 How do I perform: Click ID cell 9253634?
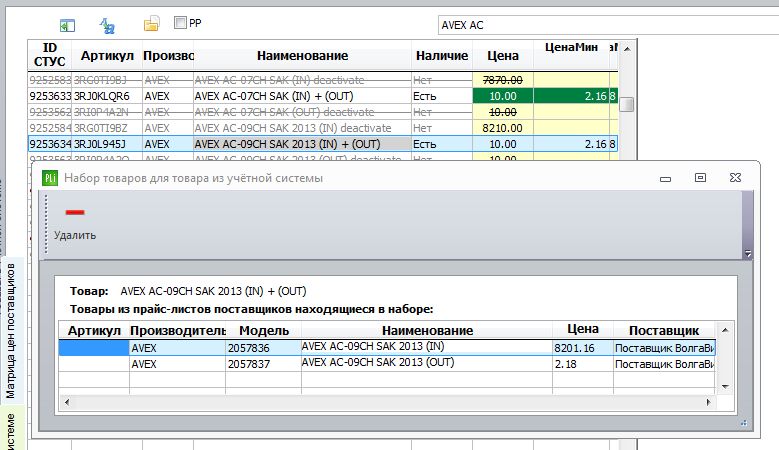(50, 144)
